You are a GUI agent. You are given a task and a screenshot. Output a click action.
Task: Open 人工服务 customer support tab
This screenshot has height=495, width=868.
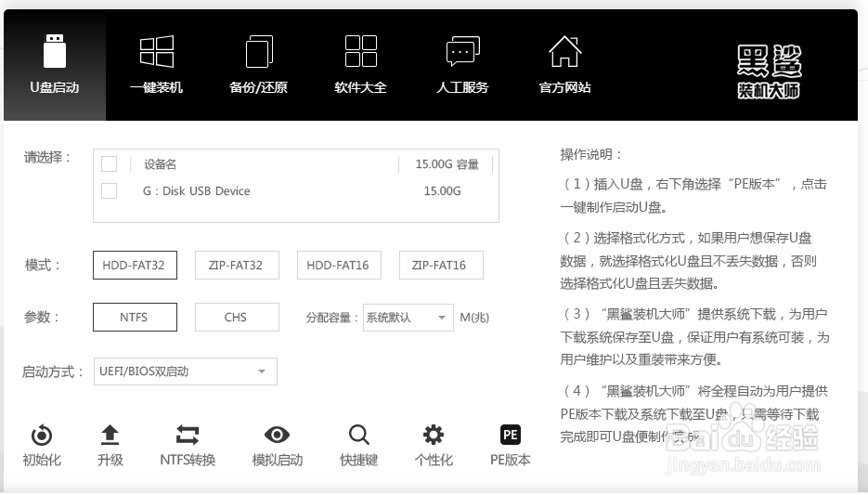tap(462, 65)
